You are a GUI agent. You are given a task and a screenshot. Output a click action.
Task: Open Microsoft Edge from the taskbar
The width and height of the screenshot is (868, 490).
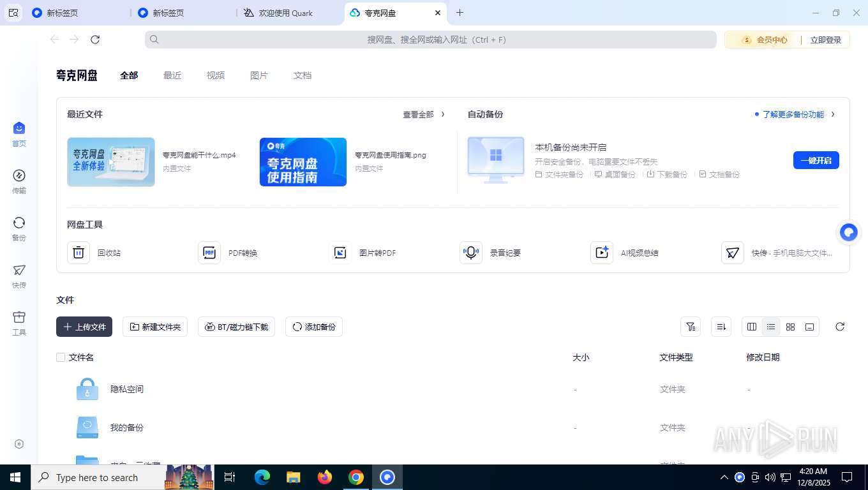[262, 477]
